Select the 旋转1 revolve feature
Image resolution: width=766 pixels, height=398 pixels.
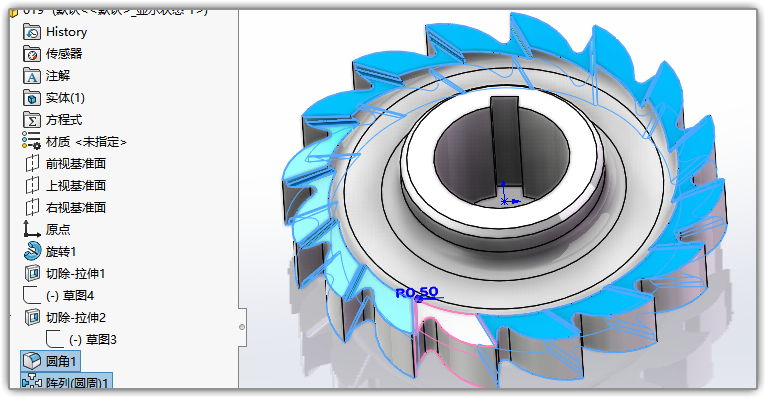coord(61,251)
